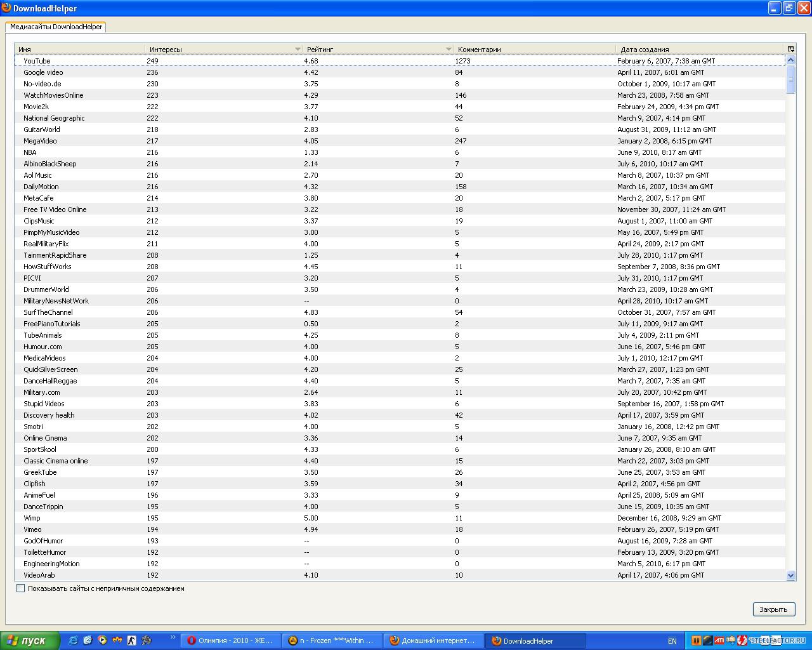Viewport: 812px width, 650px height.
Task: Select the YouTube row in list
Action: 37,61
